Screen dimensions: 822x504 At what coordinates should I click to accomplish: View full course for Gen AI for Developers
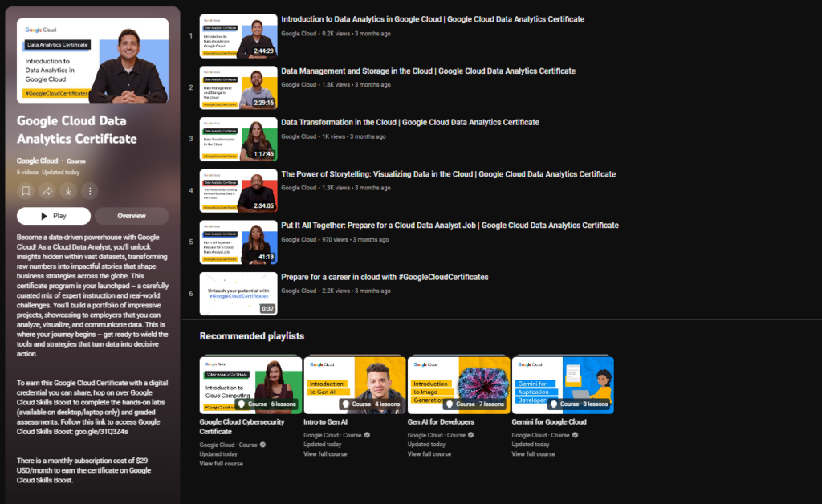[x=429, y=454]
